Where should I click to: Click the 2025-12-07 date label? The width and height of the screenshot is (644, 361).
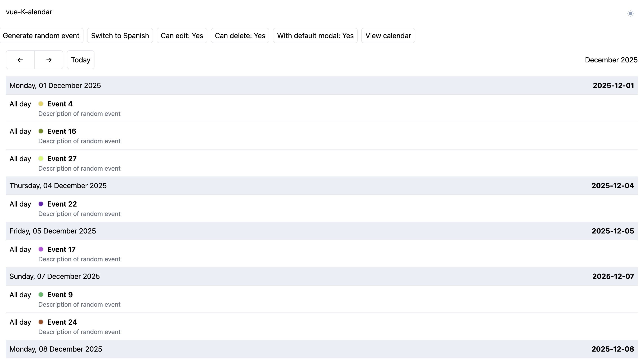pyautogui.click(x=613, y=276)
